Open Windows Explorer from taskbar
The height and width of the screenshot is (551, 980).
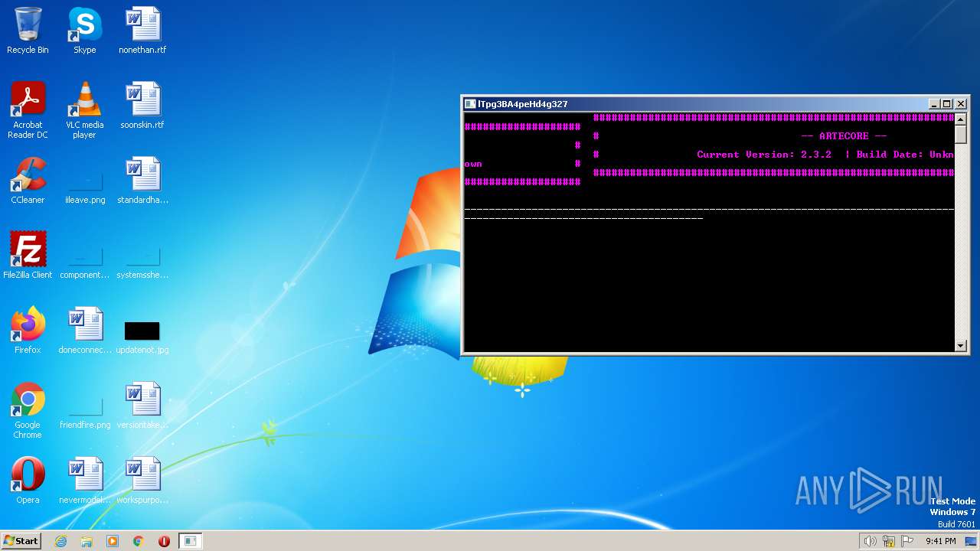(87, 541)
